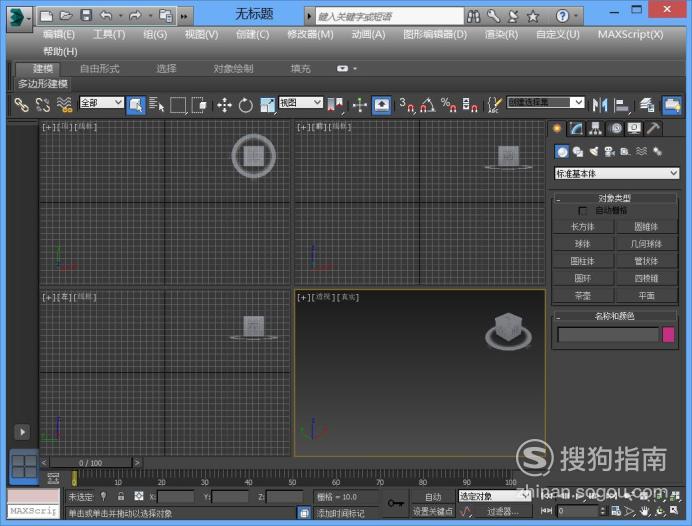
Task: Expand the quick access toolbar overflow arrows
Action: coord(184,16)
